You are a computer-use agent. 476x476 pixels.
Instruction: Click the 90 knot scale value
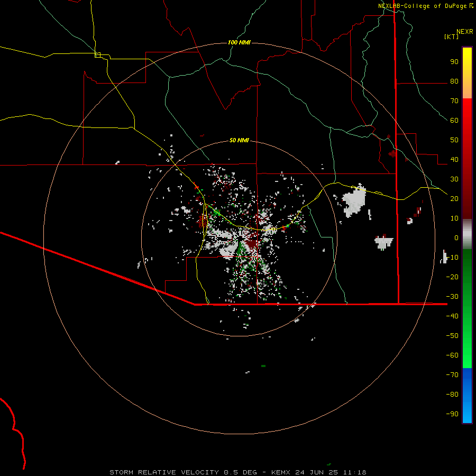[x=454, y=62]
